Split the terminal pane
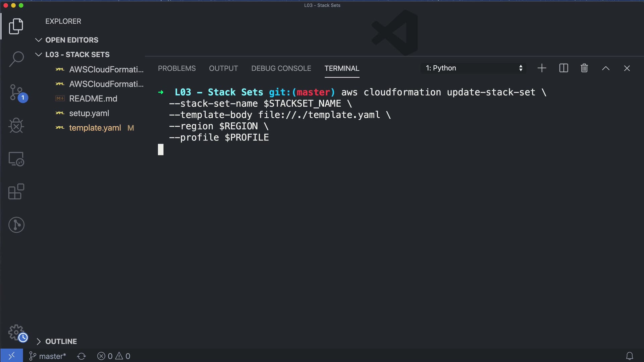Viewport: 644px width, 362px height. tap(563, 68)
